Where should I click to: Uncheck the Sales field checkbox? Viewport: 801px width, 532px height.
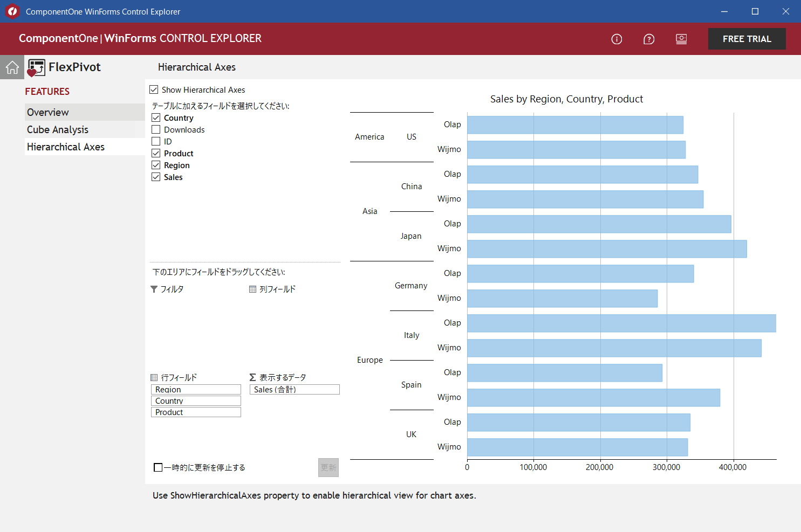point(156,177)
